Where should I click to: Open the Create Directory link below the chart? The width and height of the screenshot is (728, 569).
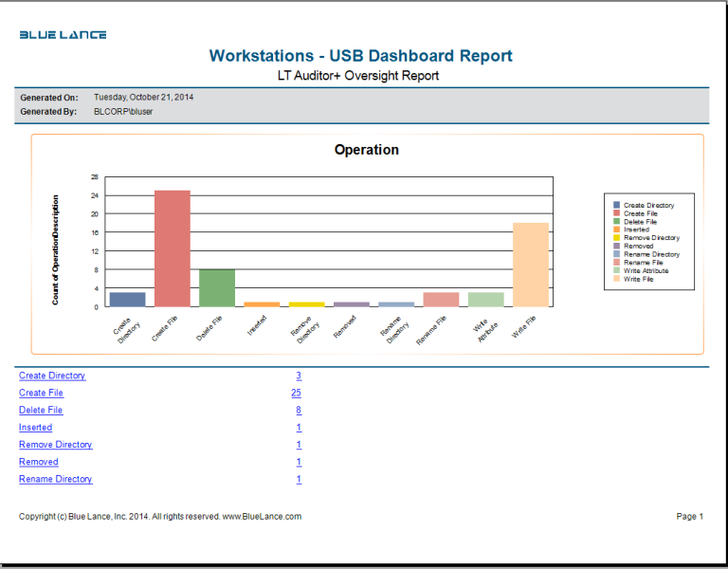52,376
